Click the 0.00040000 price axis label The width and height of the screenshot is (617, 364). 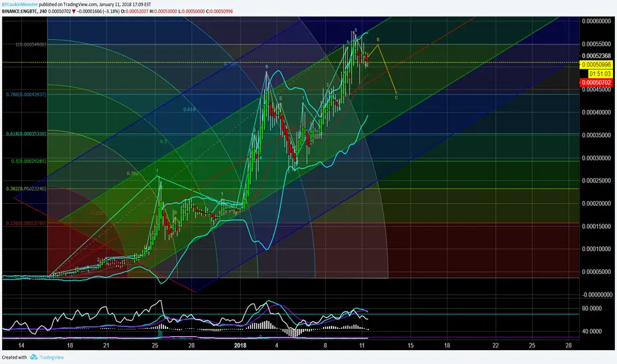coord(597,112)
